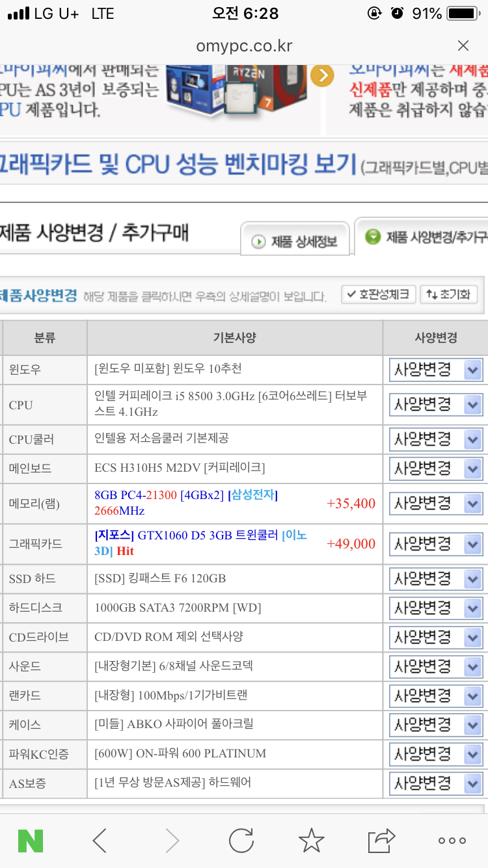Tap the 그래픽카드 category label
This screenshot has width=488, height=868.
36,543
